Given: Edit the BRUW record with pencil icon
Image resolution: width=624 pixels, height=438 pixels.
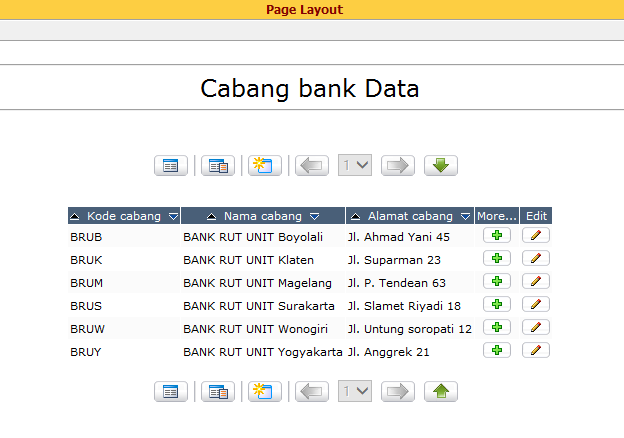Looking at the screenshot, I should click(536, 327).
